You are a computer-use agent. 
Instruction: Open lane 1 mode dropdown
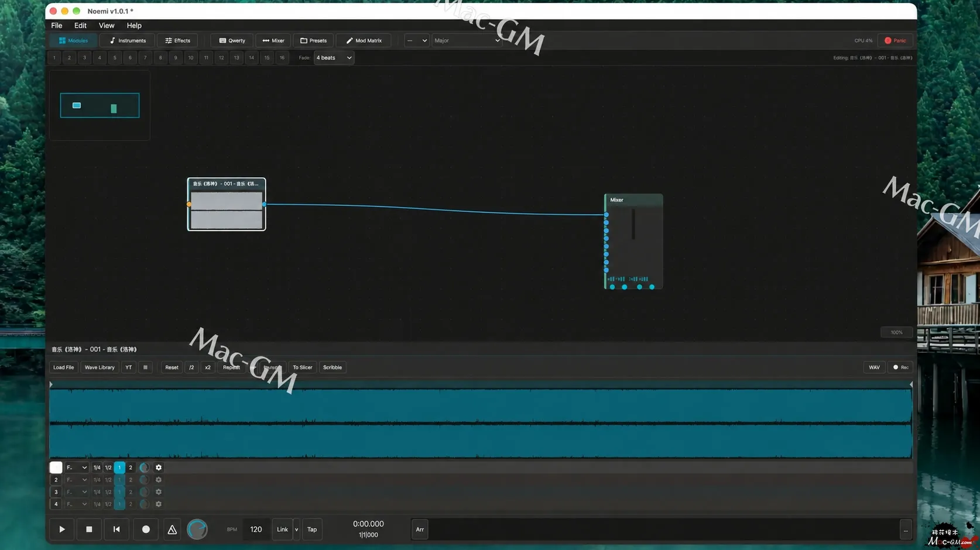(76, 467)
